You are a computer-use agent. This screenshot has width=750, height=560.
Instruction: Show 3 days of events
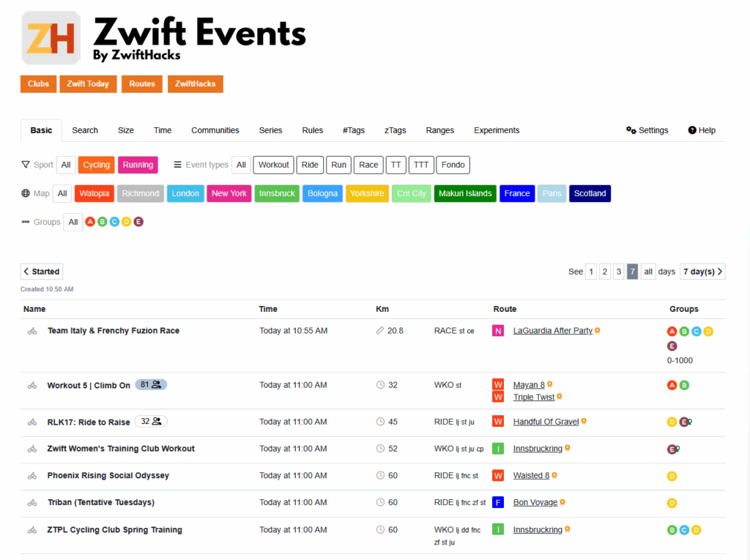618,272
